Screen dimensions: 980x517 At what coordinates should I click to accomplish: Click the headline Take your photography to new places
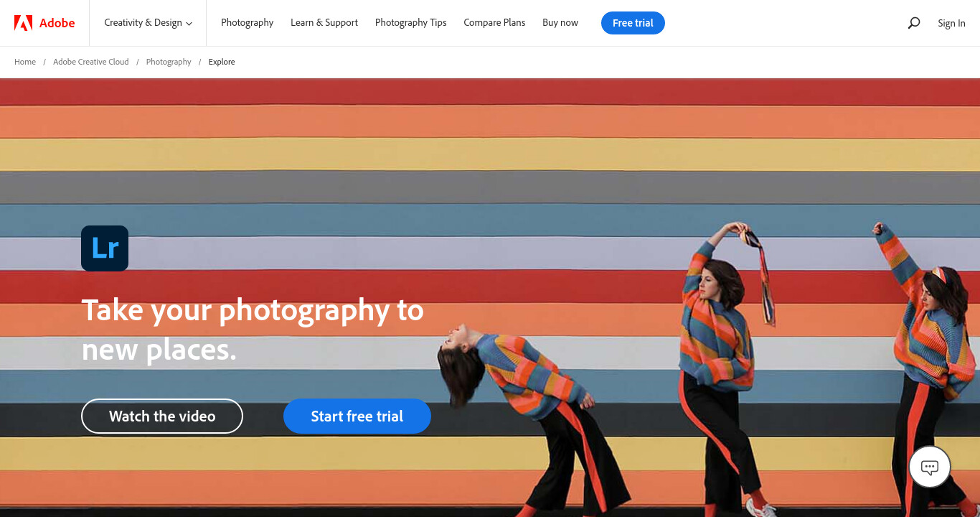[x=253, y=330]
